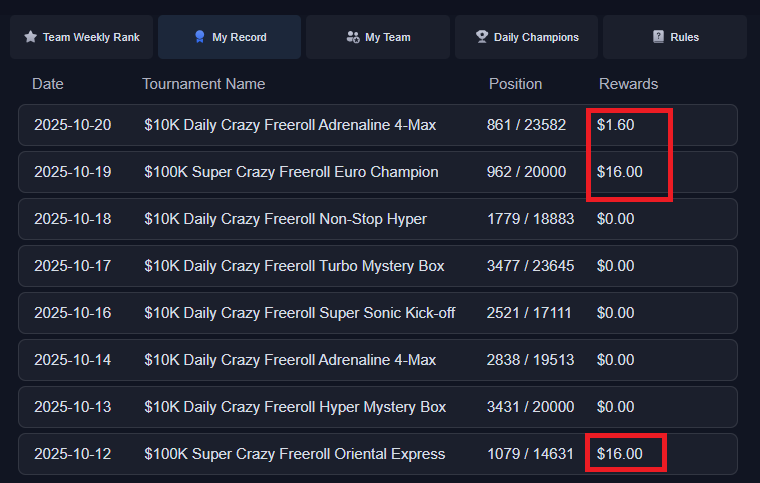Click the $1.60 reward amount

point(615,125)
